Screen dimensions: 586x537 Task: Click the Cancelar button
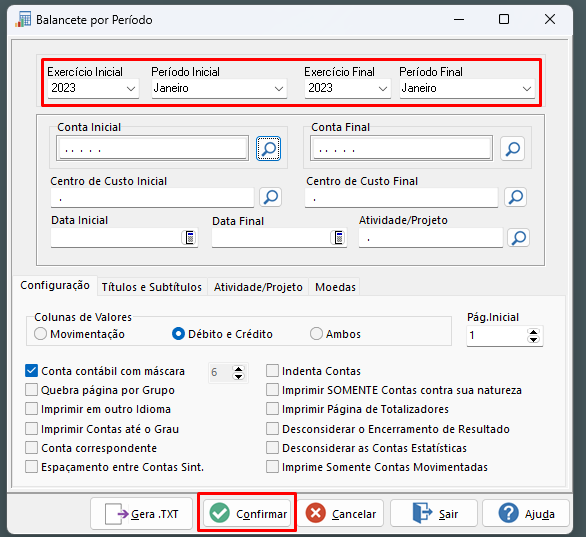click(340, 514)
